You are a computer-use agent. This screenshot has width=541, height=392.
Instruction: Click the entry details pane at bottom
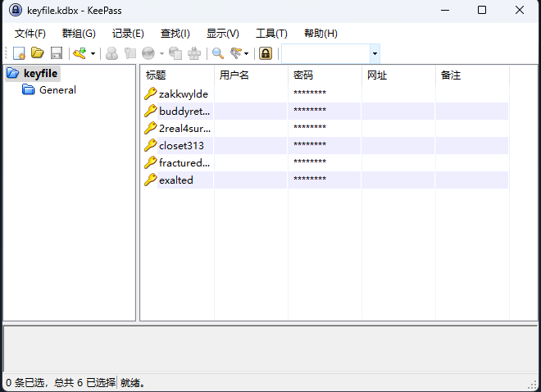pos(270,349)
